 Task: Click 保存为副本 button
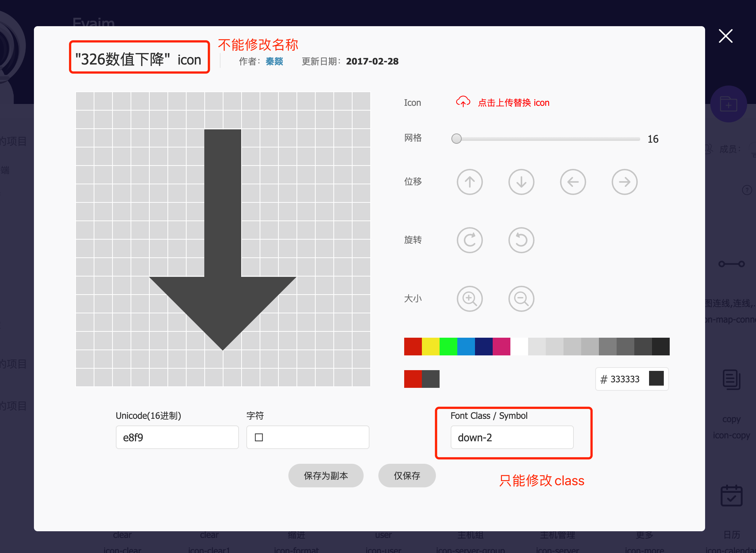pos(326,476)
